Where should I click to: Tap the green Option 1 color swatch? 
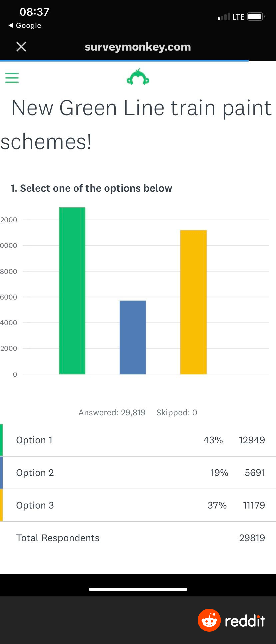tap(1, 440)
